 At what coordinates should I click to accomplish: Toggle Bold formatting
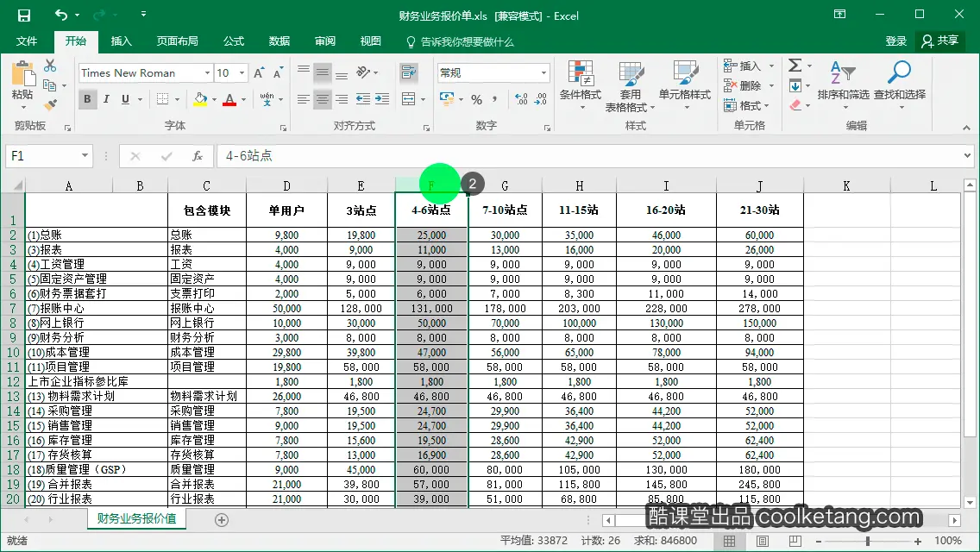(87, 99)
